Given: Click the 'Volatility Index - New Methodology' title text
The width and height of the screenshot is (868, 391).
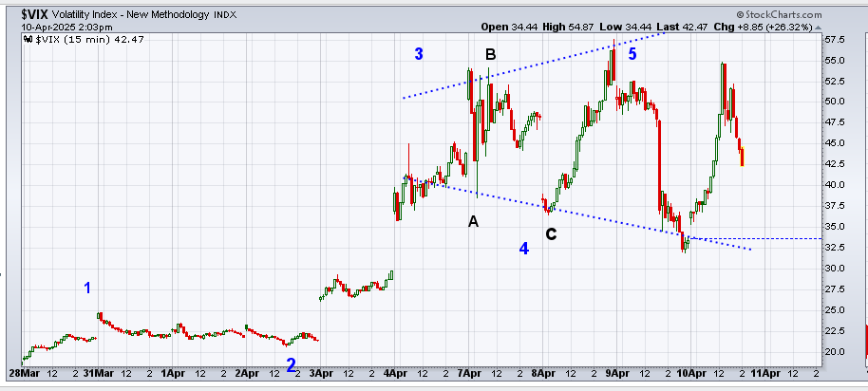Looking at the screenshot, I should point(131,15).
